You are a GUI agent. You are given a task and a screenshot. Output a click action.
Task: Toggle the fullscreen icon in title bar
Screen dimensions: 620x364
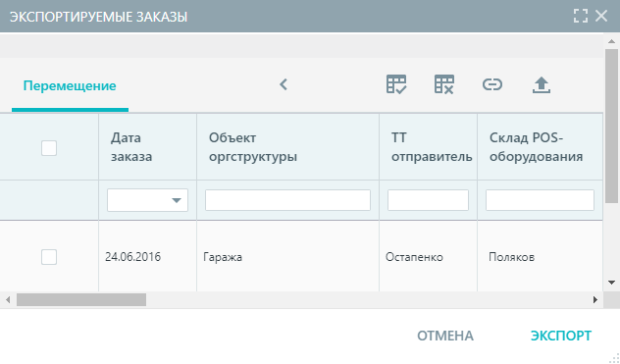click(x=581, y=17)
